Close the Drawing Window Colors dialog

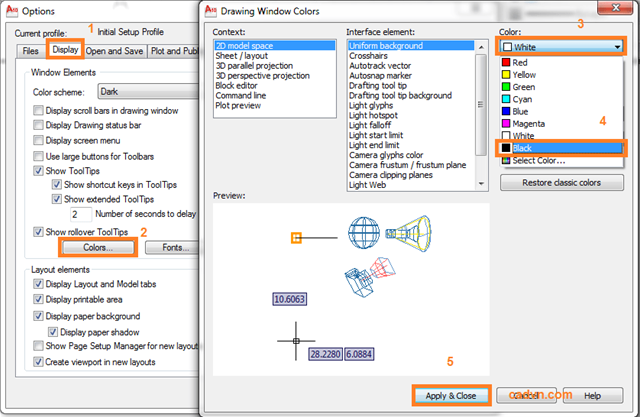point(615,8)
